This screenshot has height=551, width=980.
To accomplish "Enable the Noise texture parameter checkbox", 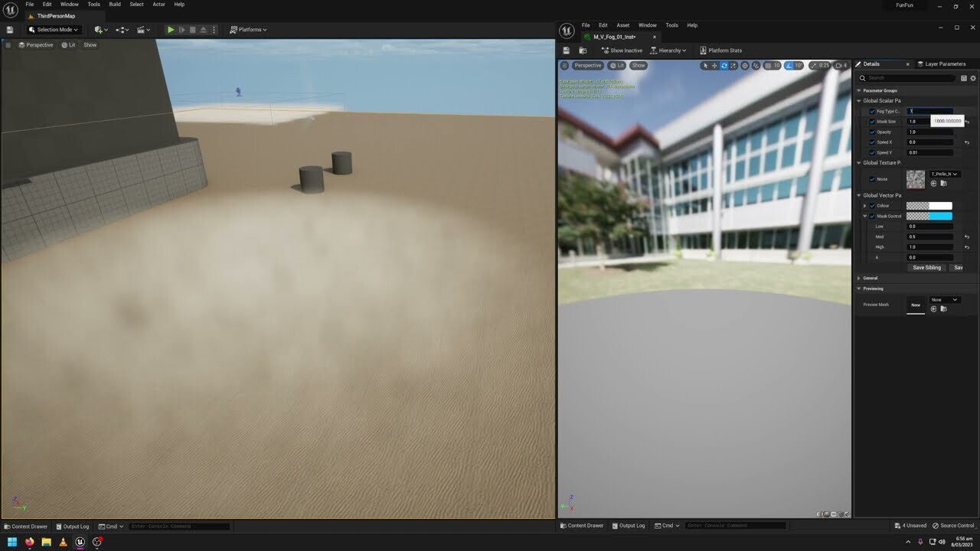I will pos(874,179).
